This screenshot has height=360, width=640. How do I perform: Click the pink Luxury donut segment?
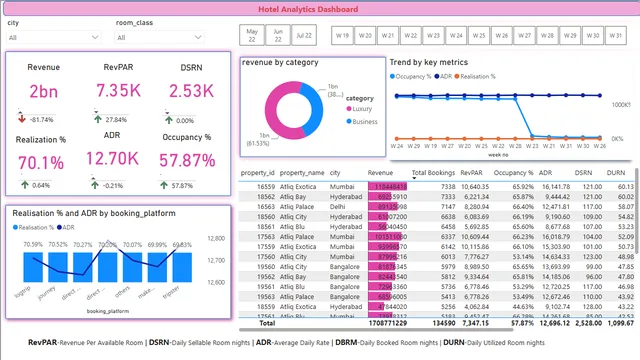(271, 112)
